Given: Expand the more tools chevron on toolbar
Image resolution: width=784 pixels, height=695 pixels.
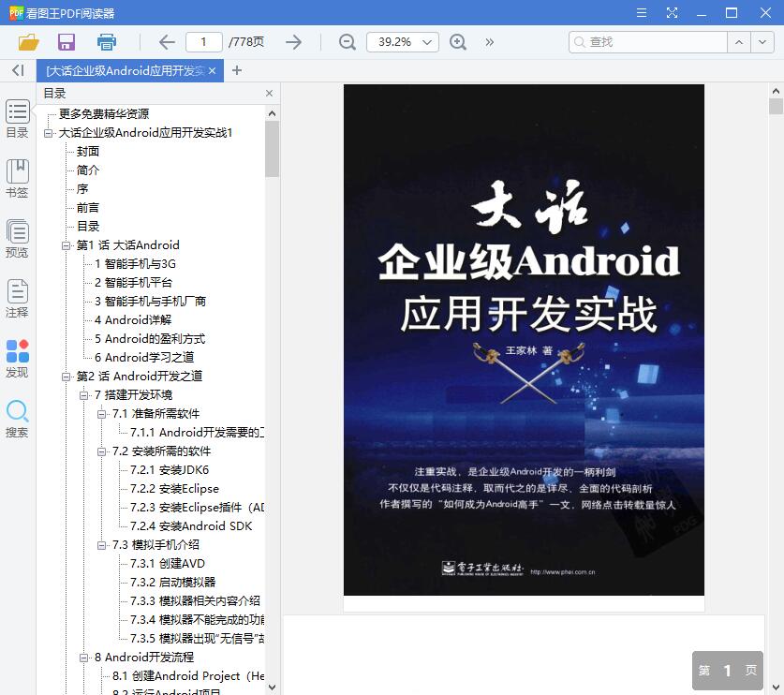Looking at the screenshot, I should pyautogui.click(x=496, y=42).
